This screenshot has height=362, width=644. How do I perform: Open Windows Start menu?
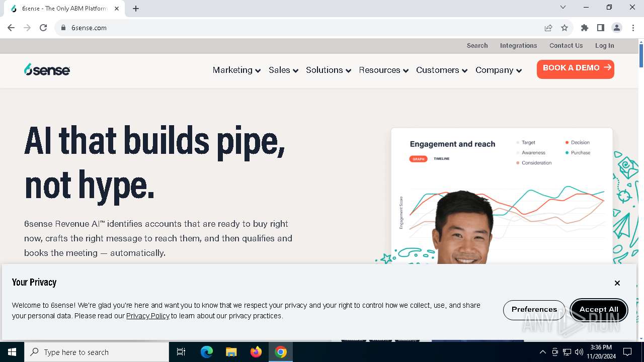12,352
